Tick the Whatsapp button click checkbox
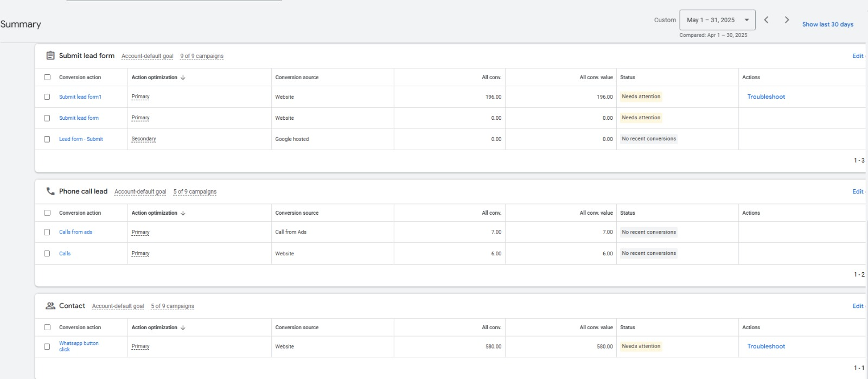 click(47, 346)
